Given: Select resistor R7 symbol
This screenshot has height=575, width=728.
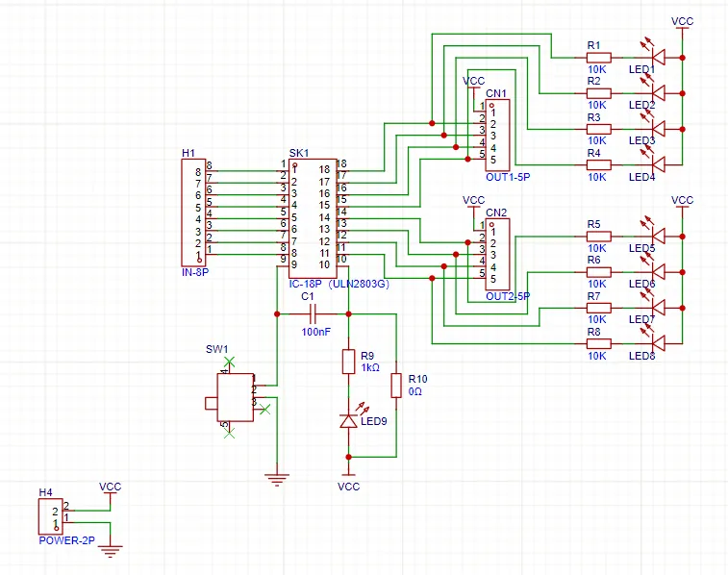Looking at the screenshot, I should coord(599,308).
